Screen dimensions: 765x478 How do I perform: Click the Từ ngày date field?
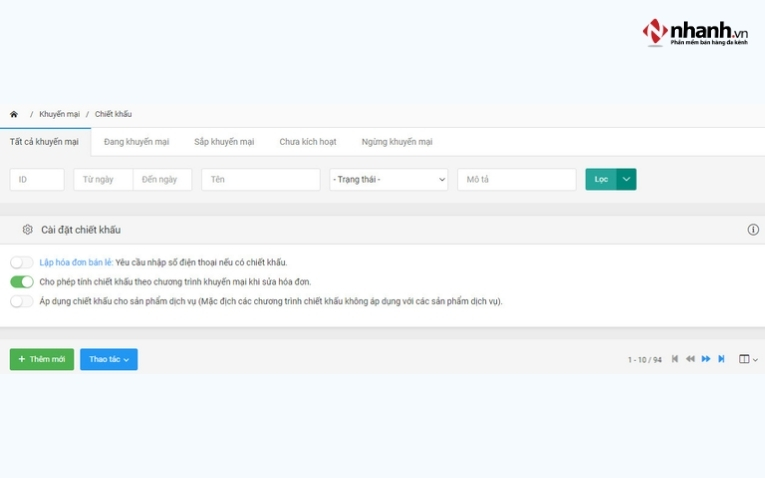point(102,180)
